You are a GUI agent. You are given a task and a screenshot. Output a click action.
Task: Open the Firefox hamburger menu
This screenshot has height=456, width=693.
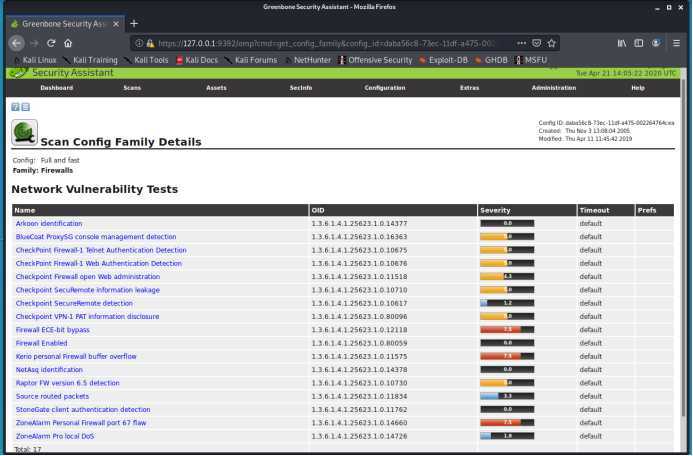click(676, 43)
